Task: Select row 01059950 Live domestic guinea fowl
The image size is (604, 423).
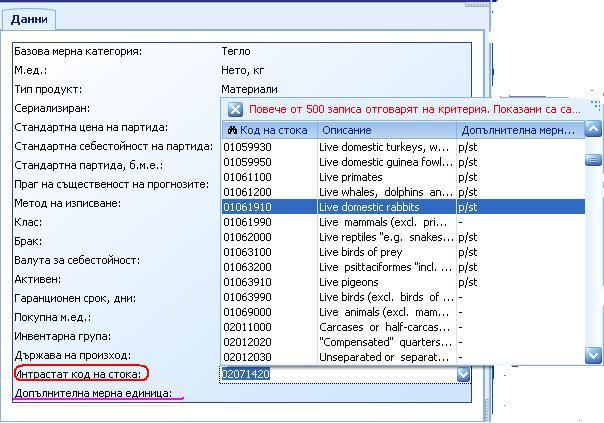Action: point(403,162)
